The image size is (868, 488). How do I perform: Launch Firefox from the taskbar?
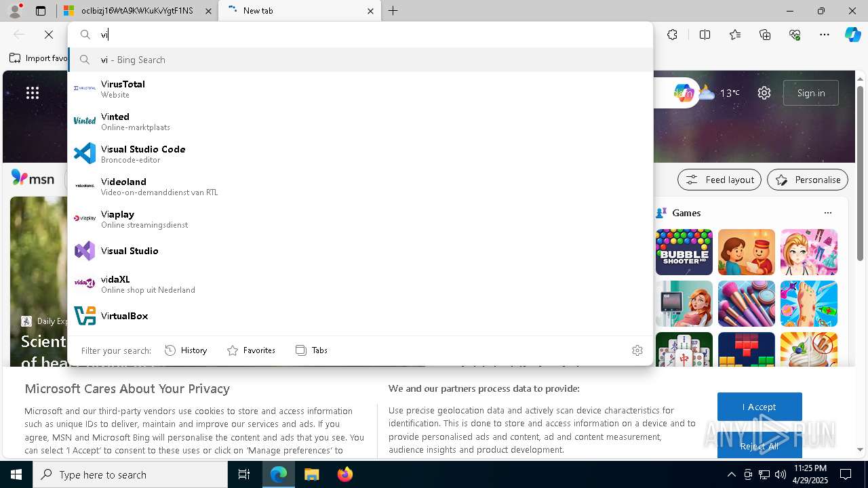[x=345, y=474]
